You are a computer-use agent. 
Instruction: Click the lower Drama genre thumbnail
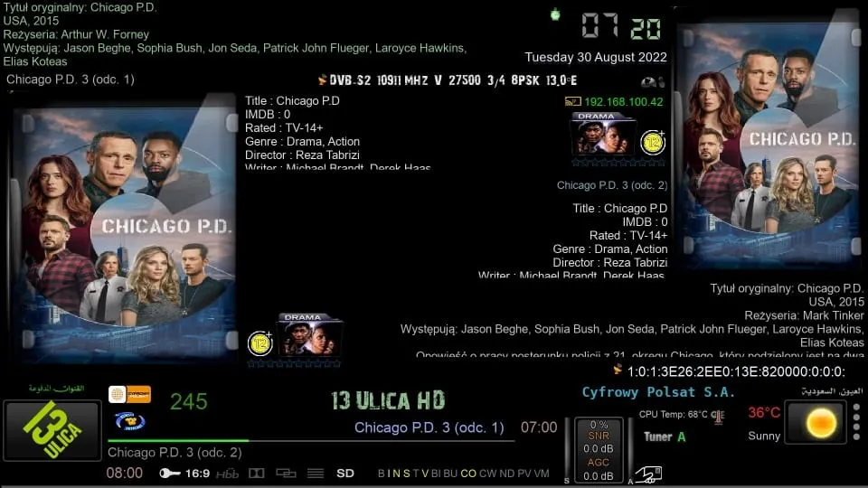[310, 335]
